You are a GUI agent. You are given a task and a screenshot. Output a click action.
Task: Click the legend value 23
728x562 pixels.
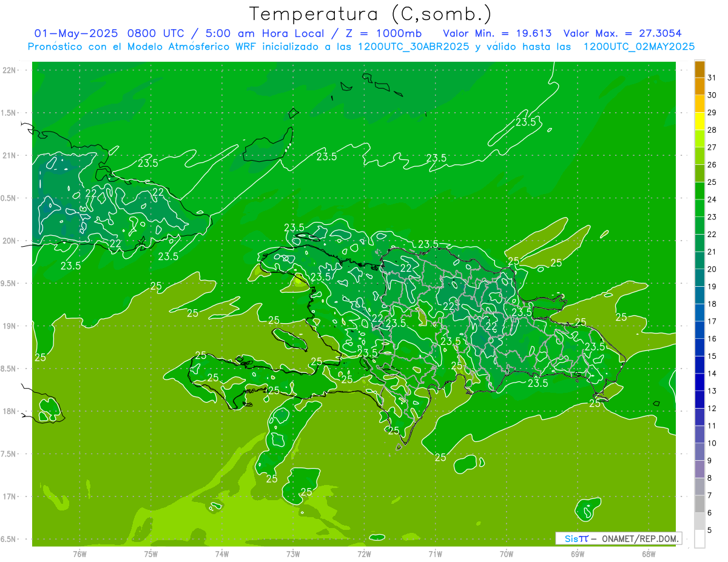point(712,216)
